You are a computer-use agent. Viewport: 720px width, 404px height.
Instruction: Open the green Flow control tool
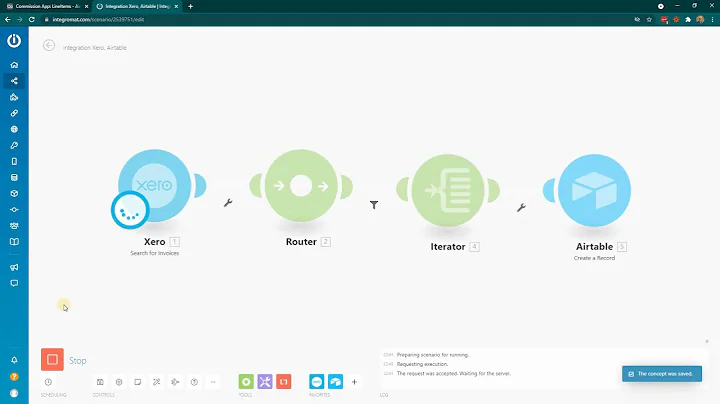(246, 382)
